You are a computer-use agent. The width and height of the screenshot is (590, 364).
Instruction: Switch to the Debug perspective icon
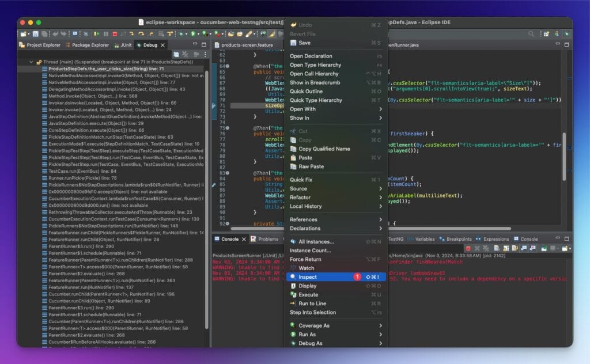[567, 34]
